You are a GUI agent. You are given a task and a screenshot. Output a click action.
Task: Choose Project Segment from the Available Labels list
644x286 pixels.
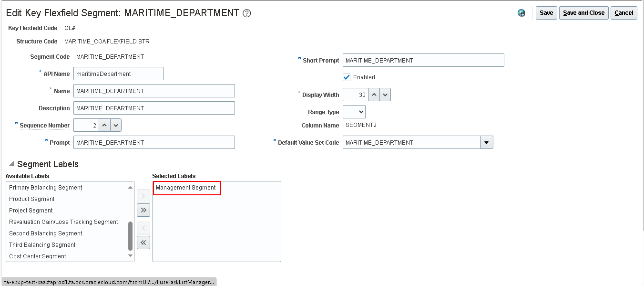pos(31,210)
